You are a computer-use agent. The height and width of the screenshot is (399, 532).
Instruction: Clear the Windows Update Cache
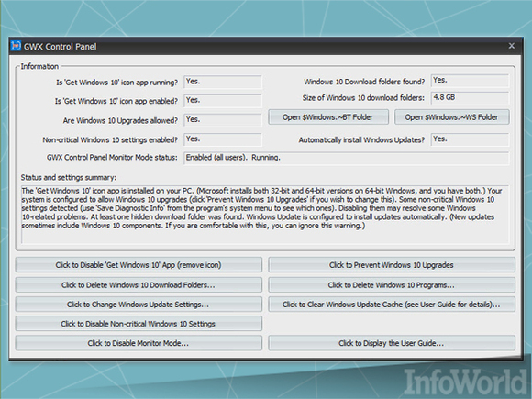392,305
